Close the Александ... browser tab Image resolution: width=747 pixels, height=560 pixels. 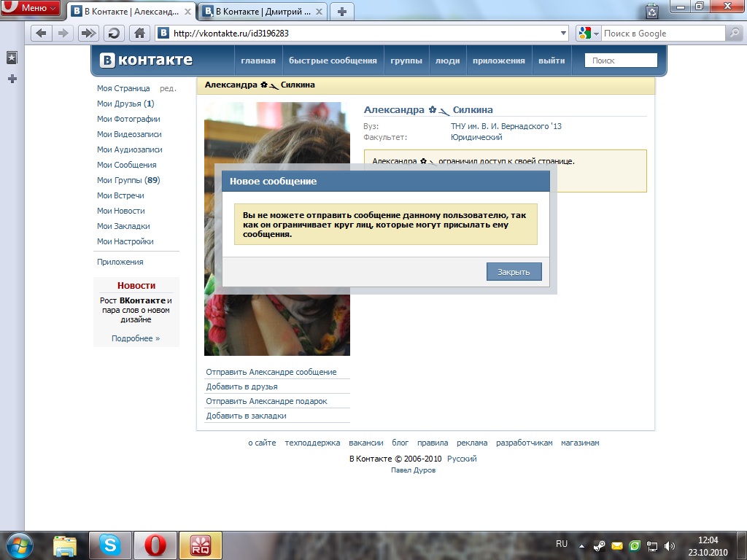click(187, 12)
